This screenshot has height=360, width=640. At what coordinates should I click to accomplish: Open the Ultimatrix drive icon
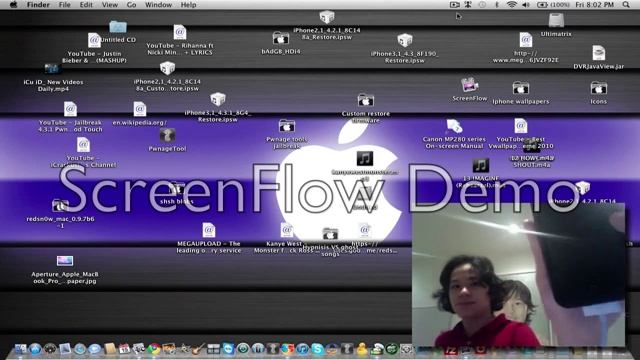(556, 20)
